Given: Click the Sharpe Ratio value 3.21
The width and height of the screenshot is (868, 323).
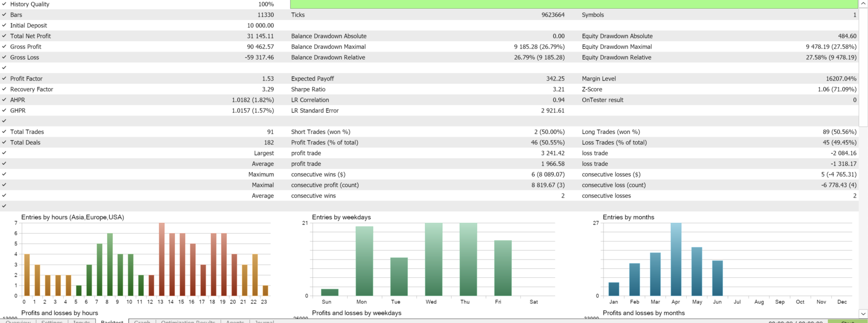Looking at the screenshot, I should [559, 89].
